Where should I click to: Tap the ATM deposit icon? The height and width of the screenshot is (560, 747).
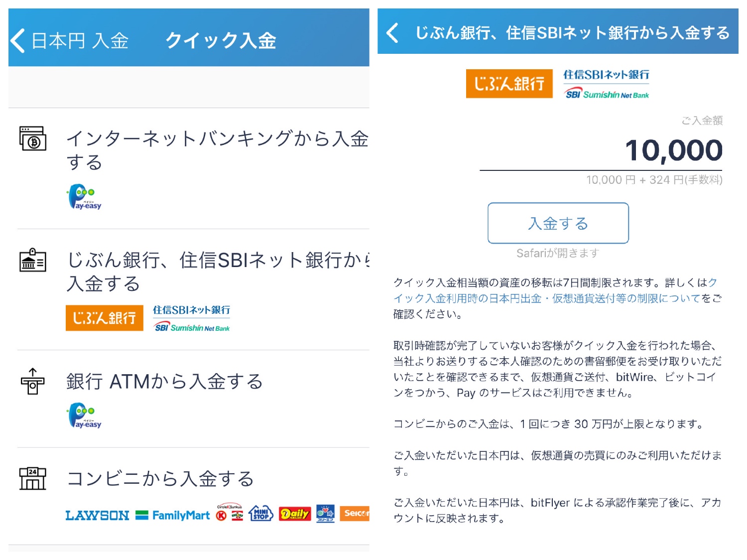coord(33,381)
